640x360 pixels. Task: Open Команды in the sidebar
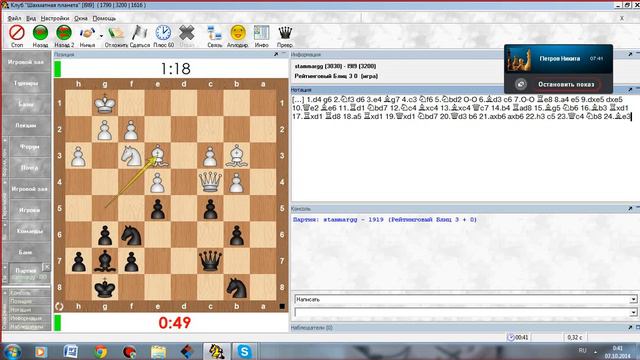(29, 231)
